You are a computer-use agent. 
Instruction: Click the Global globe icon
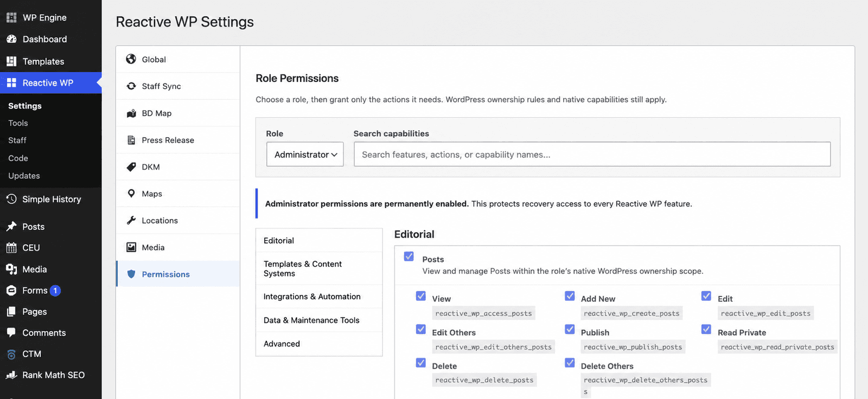[x=131, y=59]
